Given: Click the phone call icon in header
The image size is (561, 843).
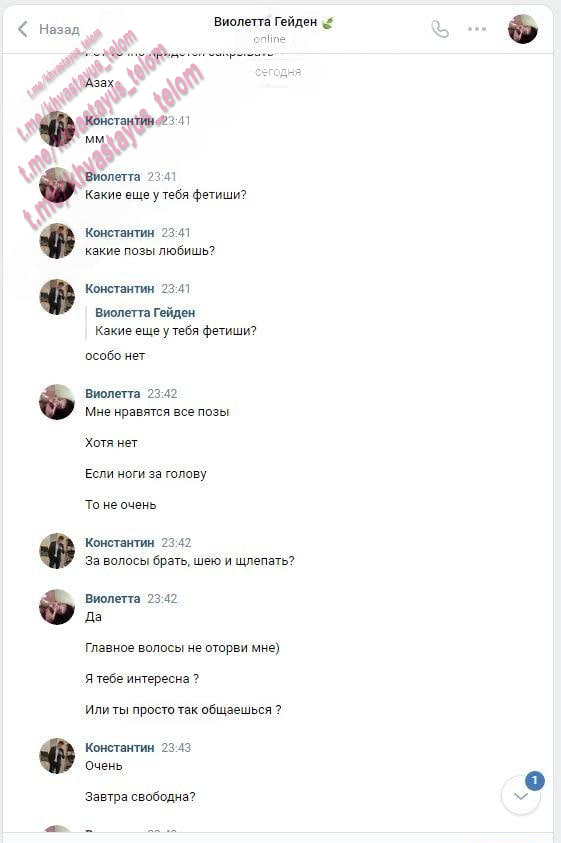Looking at the screenshot, I should pyautogui.click(x=439, y=29).
